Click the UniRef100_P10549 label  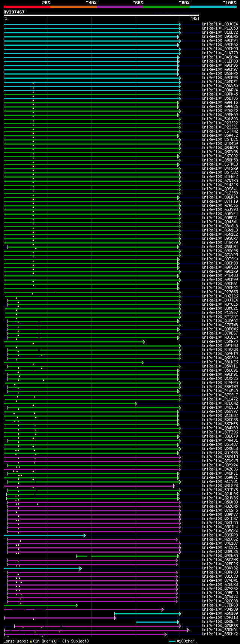click(220, 391)
